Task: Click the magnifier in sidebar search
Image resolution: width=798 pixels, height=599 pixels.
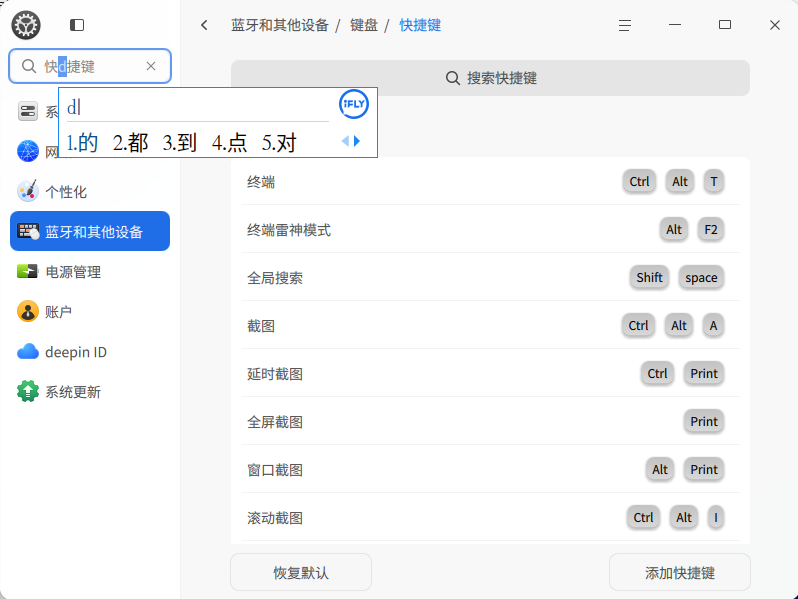Action: (29, 66)
